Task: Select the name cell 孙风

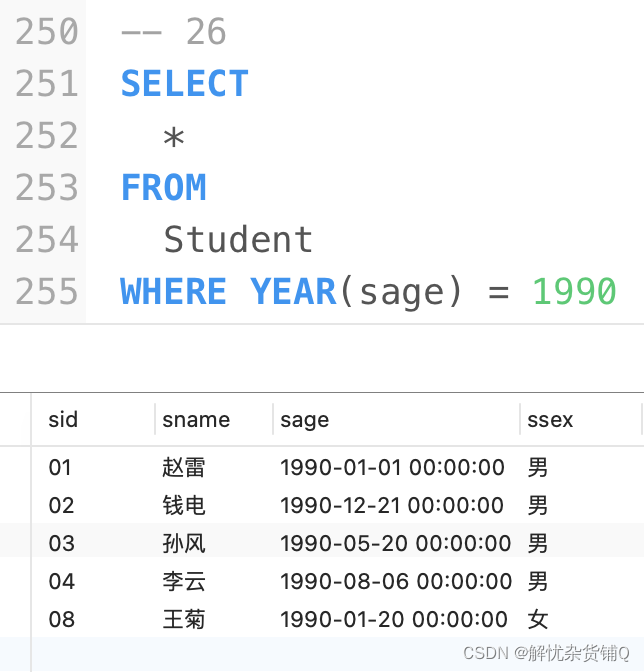Action: point(184,543)
